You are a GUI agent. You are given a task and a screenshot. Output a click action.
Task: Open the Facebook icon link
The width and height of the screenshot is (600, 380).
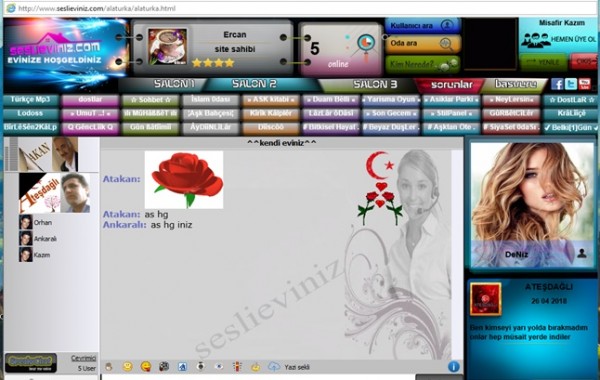[557, 84]
